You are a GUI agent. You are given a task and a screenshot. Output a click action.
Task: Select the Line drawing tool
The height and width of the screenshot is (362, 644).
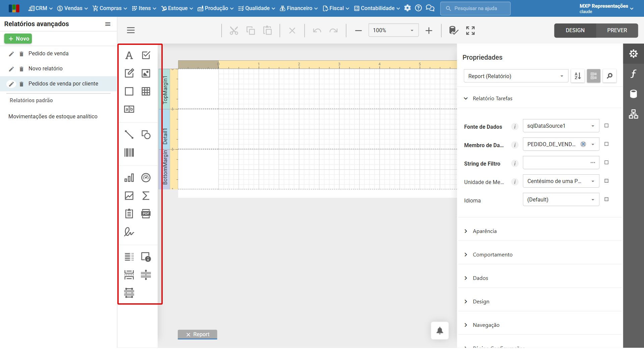[129, 134]
